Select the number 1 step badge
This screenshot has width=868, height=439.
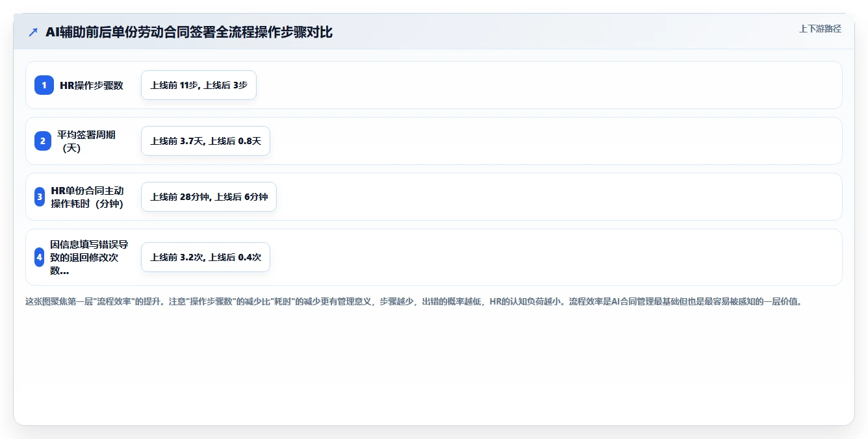[x=44, y=85]
